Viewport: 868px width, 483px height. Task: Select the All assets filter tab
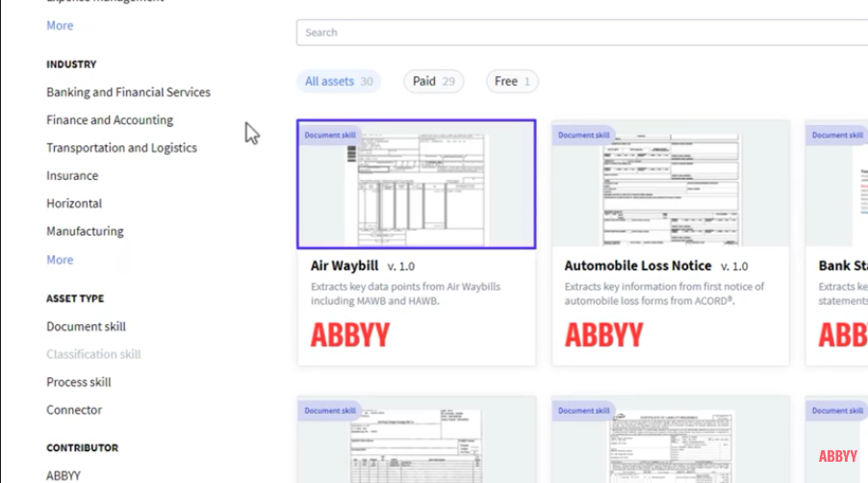(x=339, y=82)
